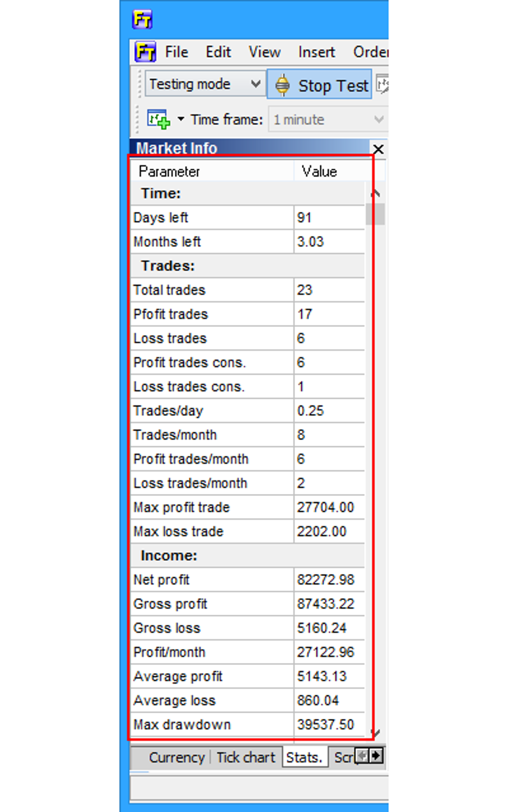Click the Stop Test candle icon
This screenshot has height=812, width=508.
point(282,85)
